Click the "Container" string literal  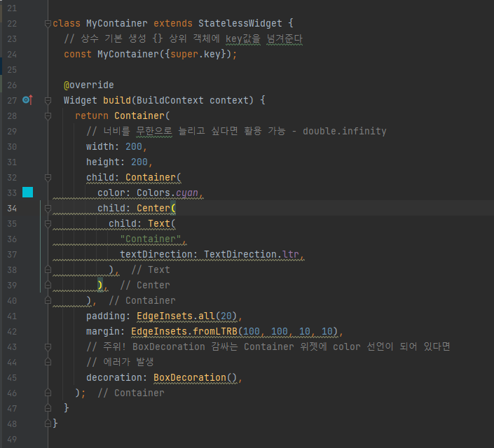(x=150, y=239)
